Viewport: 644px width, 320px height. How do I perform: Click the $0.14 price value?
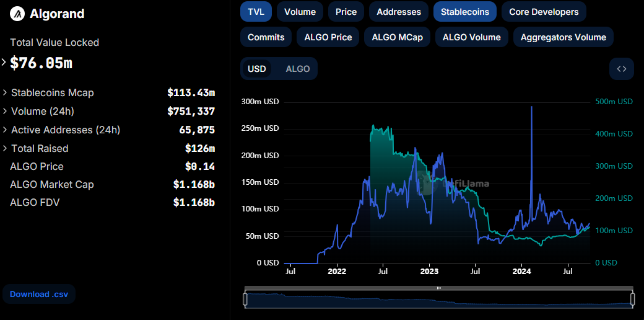coord(200,167)
